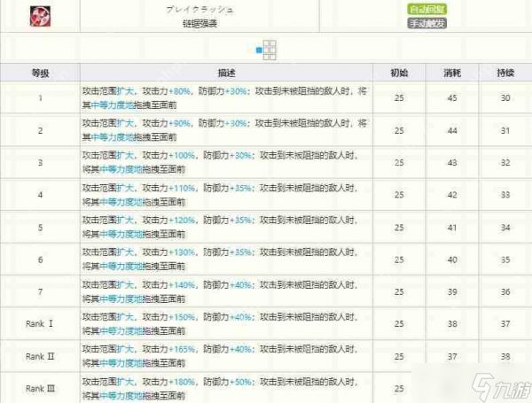Screen dimensions: 532x403
Task: Click duration value 37 in Rank I row
Action: (x=505, y=324)
